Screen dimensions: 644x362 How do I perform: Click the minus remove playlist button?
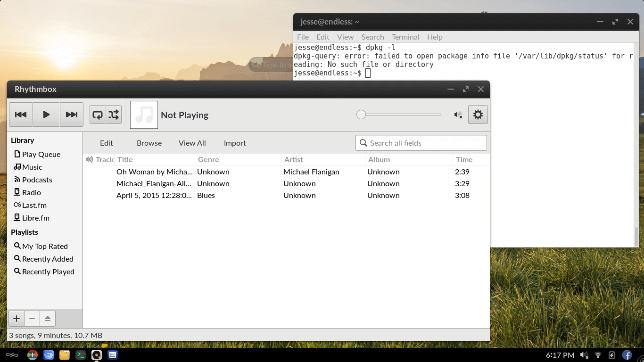32,319
